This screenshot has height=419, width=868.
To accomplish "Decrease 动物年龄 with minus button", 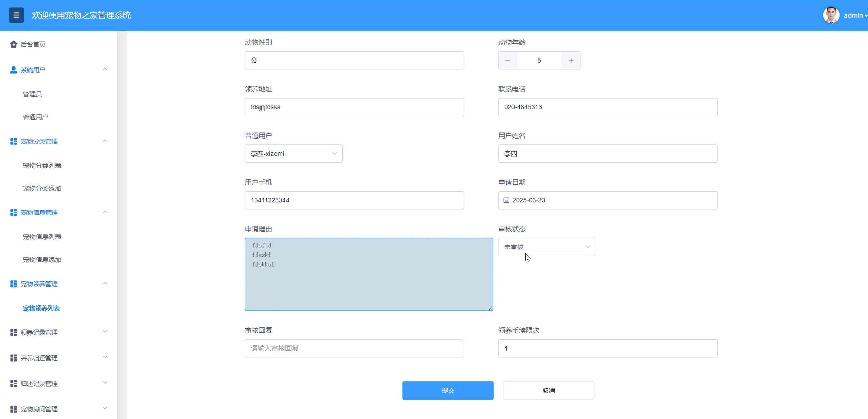I will (x=507, y=61).
